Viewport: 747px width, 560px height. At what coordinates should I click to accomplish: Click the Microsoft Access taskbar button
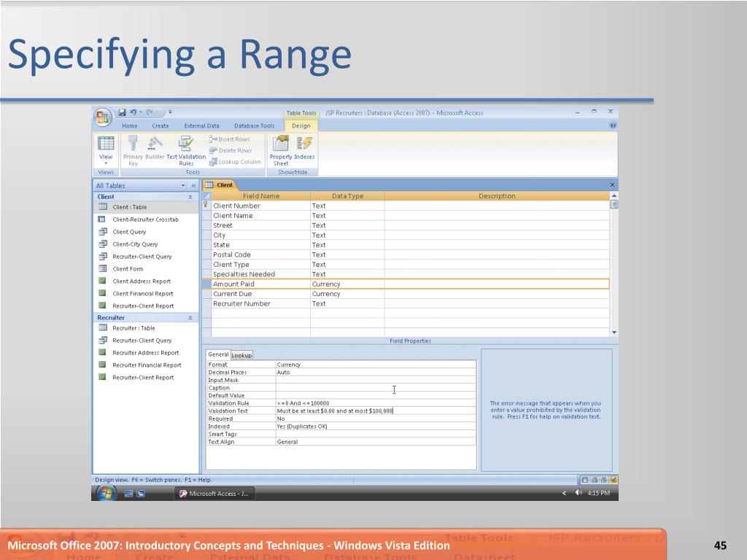215,494
